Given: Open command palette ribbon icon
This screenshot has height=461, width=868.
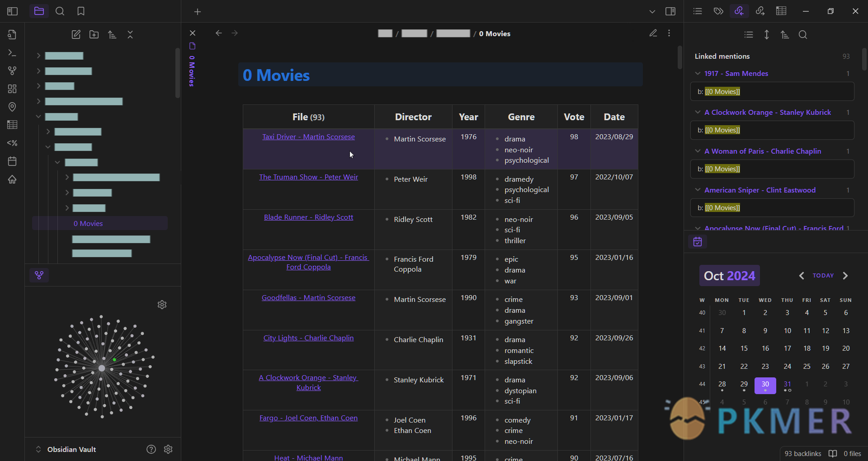Looking at the screenshot, I should pos(12,53).
